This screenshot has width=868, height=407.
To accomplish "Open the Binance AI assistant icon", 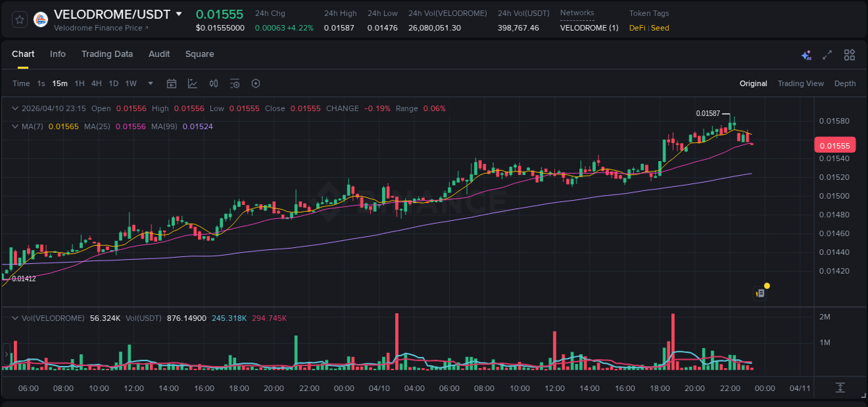I will click(x=806, y=55).
